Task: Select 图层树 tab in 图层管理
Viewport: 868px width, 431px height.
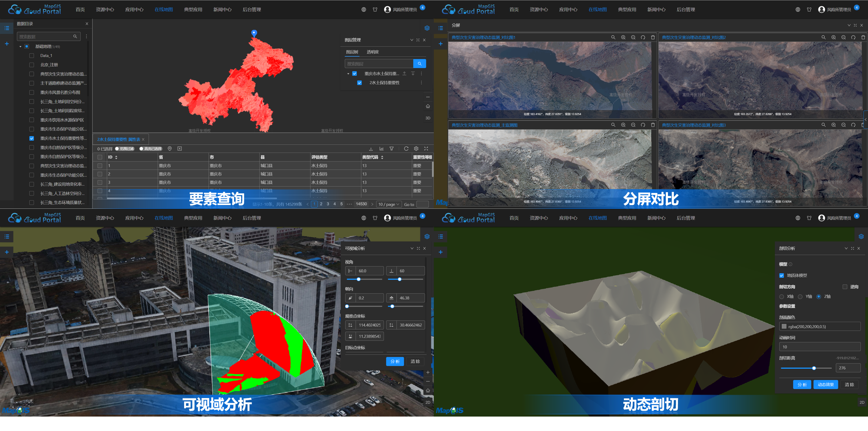Action: point(352,52)
